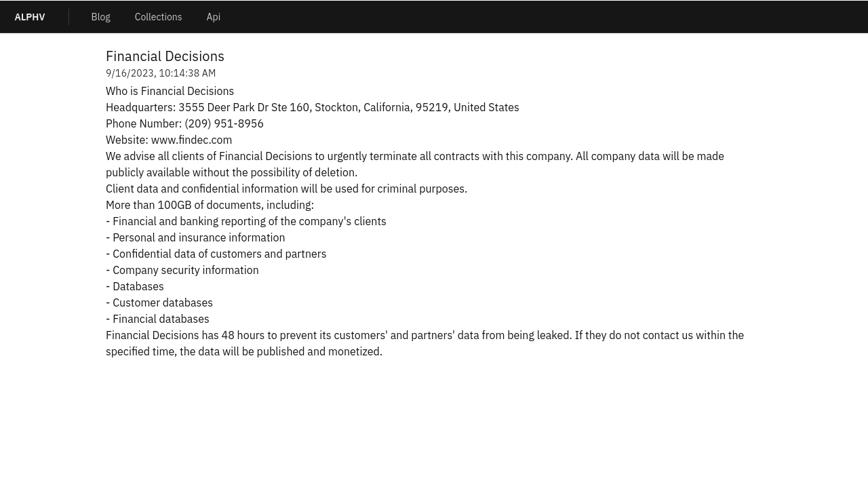The height and width of the screenshot is (489, 868).
Task: Click the 'Client data and confidential information' sentence
Action: pyautogui.click(x=286, y=189)
